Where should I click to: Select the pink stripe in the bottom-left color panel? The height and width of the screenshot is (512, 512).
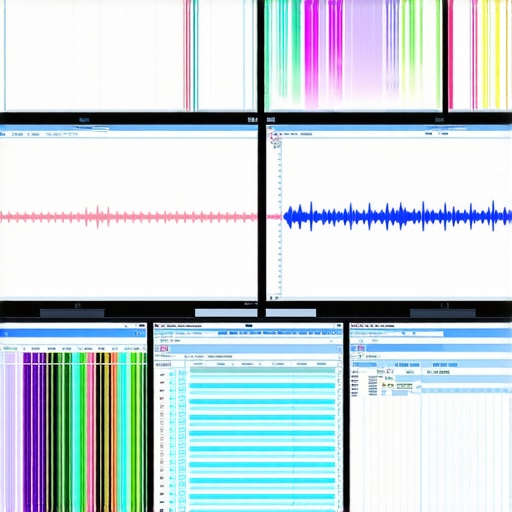pos(90,432)
